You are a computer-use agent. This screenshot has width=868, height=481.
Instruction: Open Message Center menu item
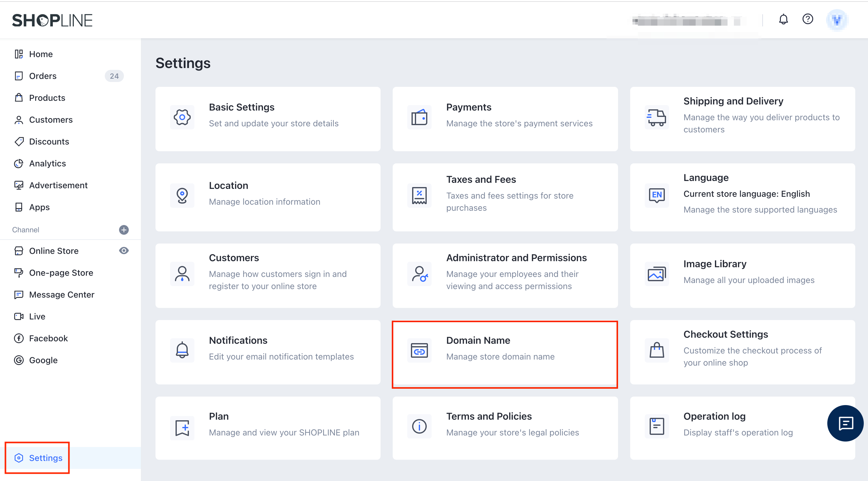click(61, 294)
